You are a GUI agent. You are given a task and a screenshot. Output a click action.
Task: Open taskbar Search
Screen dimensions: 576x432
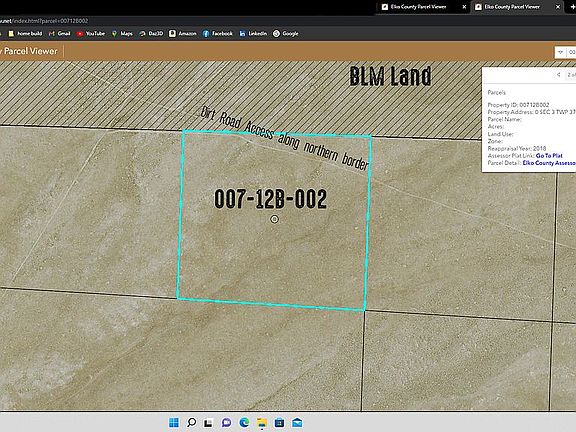[x=191, y=422]
